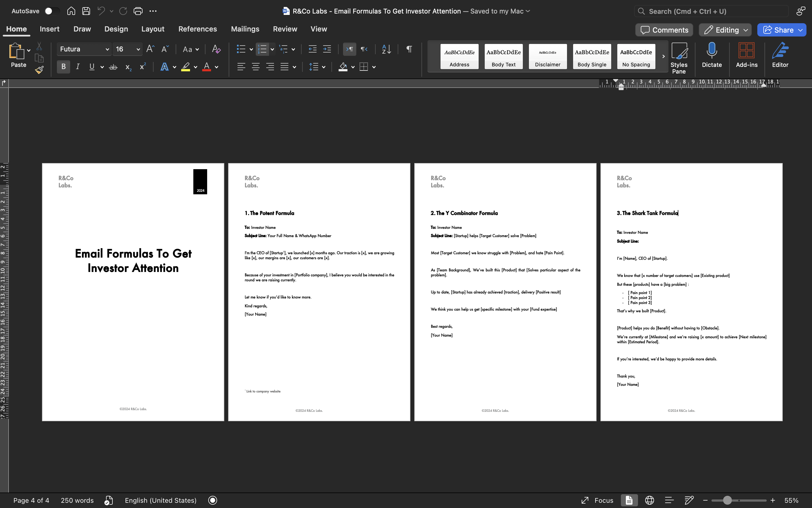Viewport: 812px width, 508px height.
Task: Open the font size dropdown
Action: coord(138,49)
